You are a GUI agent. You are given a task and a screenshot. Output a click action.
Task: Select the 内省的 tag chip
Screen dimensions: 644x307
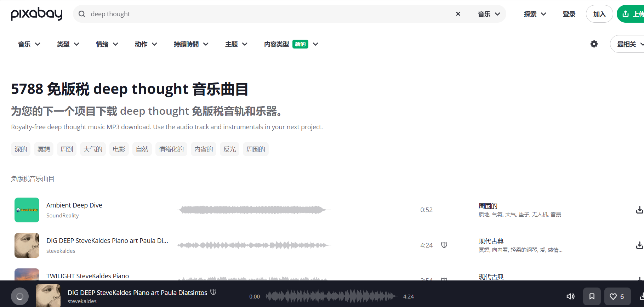[x=204, y=149]
